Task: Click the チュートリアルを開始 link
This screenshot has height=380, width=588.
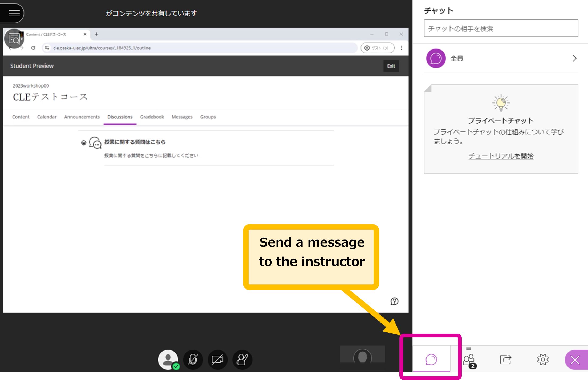Action: (501, 156)
